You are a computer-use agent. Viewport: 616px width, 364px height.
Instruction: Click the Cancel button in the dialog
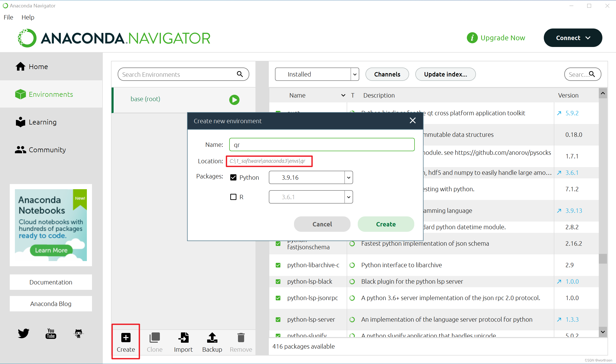click(x=322, y=224)
